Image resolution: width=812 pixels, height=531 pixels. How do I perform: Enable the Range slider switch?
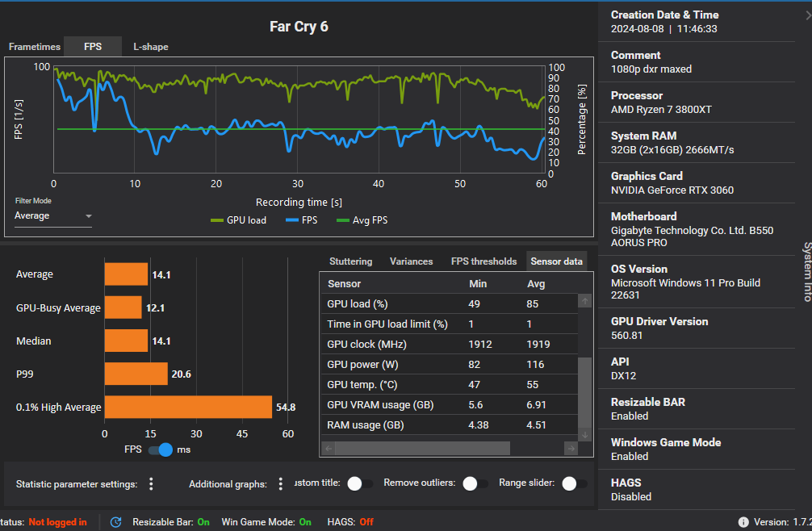[x=575, y=483]
